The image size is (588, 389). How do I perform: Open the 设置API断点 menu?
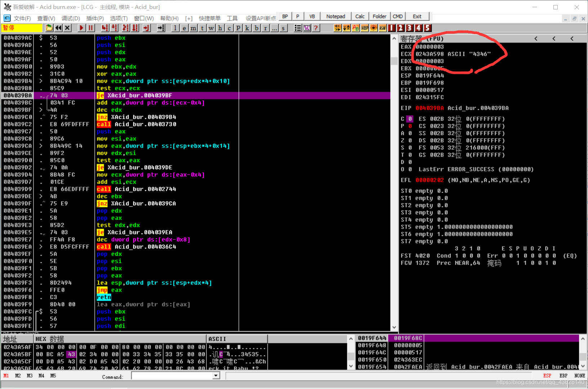[x=261, y=18]
